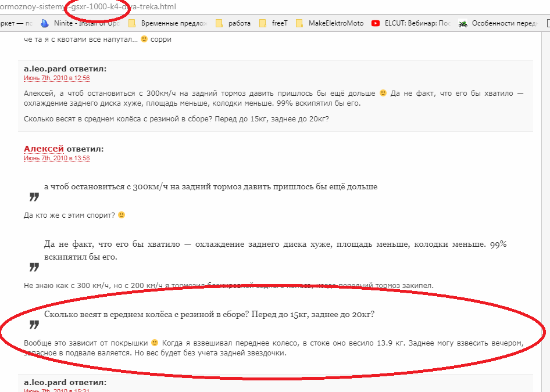This screenshot has width=550, height=392.
Task: Open the freeT bookmark folder
Action: coord(273,23)
